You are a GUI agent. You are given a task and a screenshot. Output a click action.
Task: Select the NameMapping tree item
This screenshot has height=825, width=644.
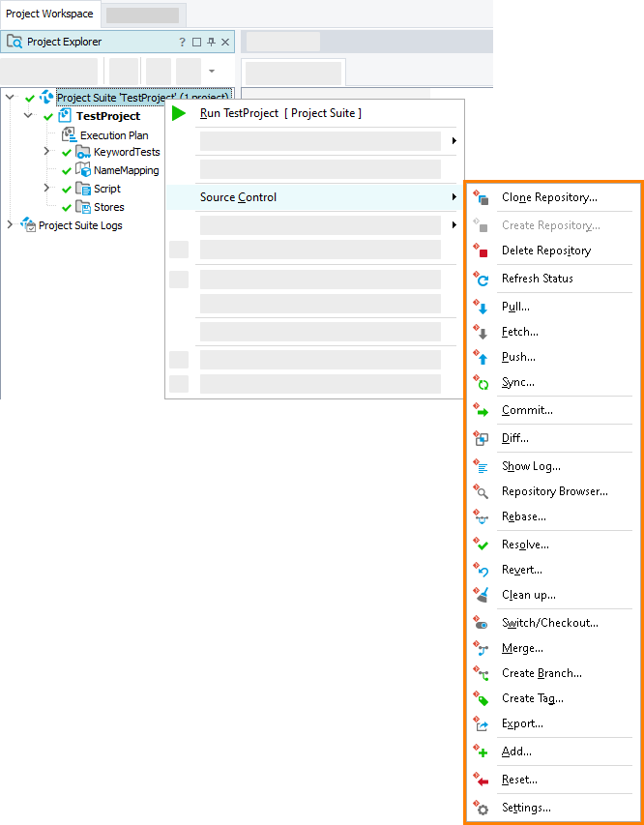tap(127, 170)
